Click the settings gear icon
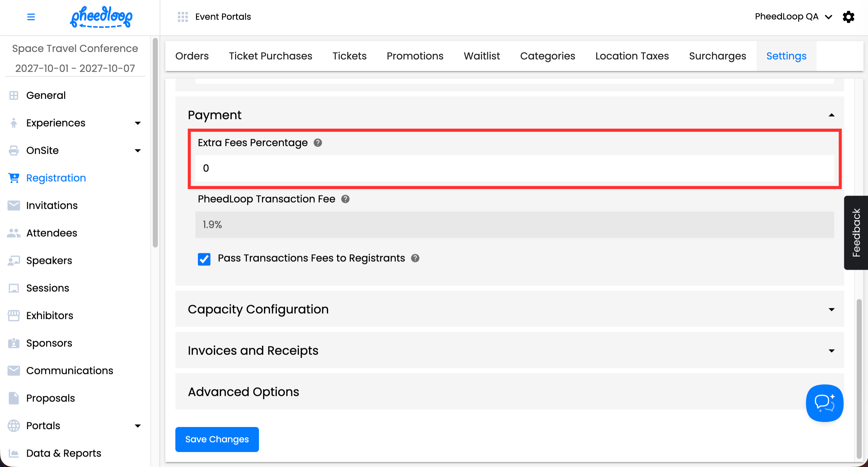Viewport: 868px width, 467px height. (848, 17)
